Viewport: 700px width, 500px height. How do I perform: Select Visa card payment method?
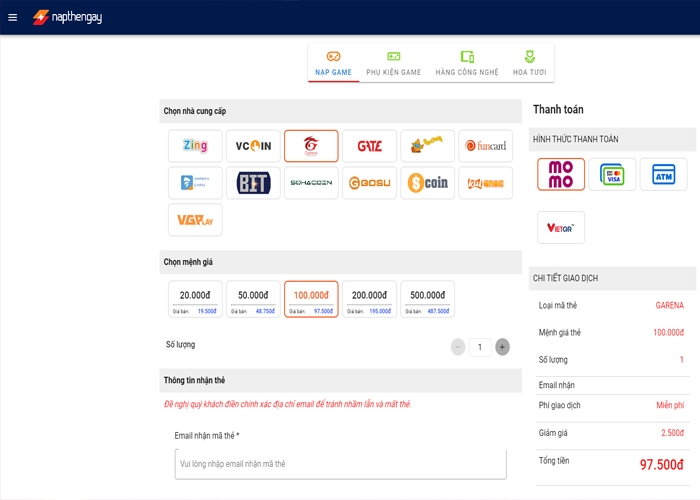coord(612,174)
